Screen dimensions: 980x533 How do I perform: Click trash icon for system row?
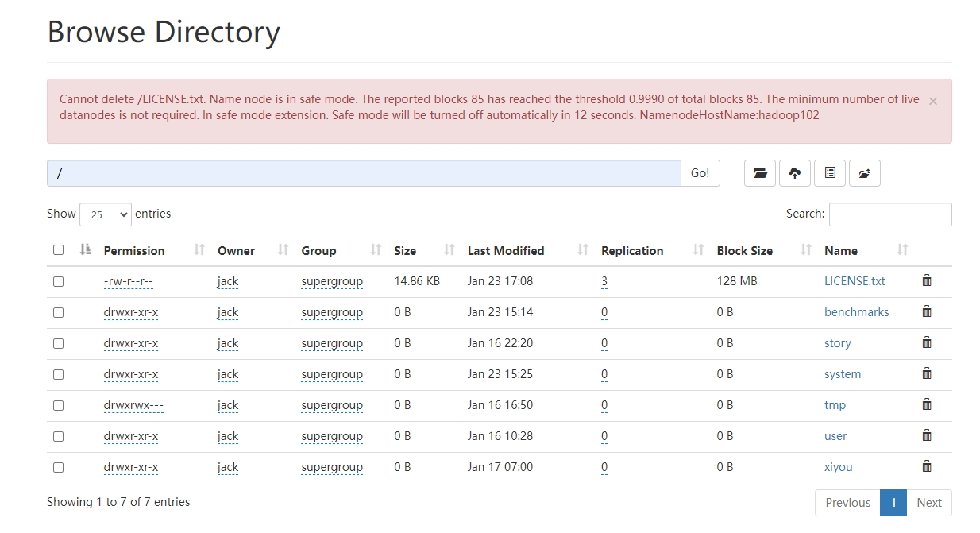(x=927, y=373)
